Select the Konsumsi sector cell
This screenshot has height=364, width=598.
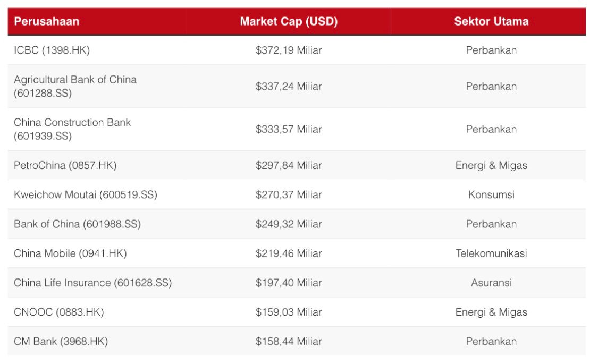(x=491, y=195)
